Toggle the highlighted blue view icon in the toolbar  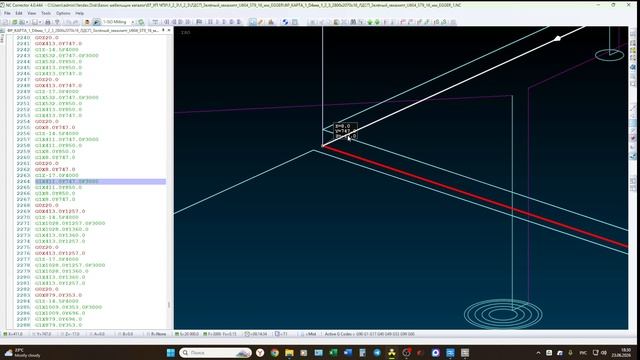(253, 22)
